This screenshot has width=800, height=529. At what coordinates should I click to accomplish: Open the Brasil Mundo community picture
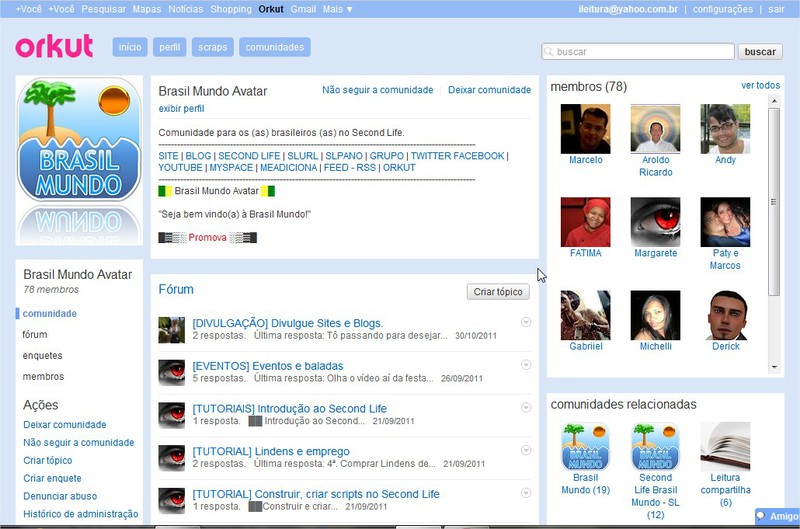pos(79,161)
